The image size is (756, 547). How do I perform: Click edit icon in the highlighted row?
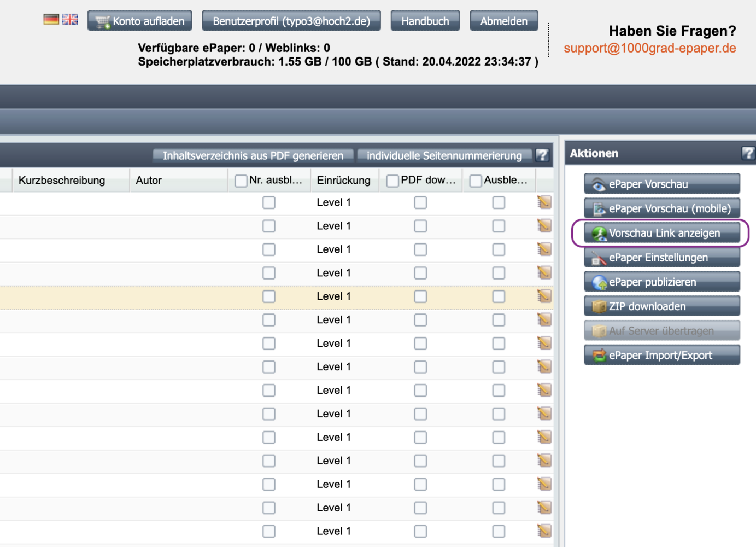(544, 296)
